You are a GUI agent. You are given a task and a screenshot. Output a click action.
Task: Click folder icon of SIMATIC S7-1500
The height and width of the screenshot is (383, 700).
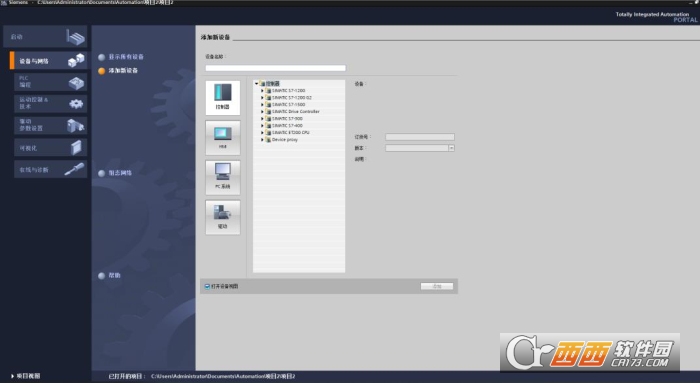[268, 104]
